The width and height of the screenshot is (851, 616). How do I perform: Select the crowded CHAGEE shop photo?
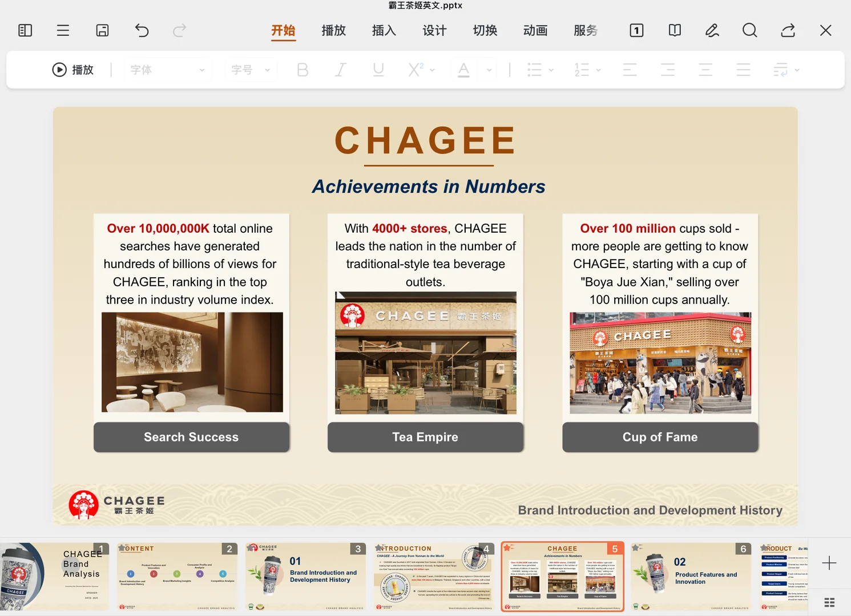(660, 363)
